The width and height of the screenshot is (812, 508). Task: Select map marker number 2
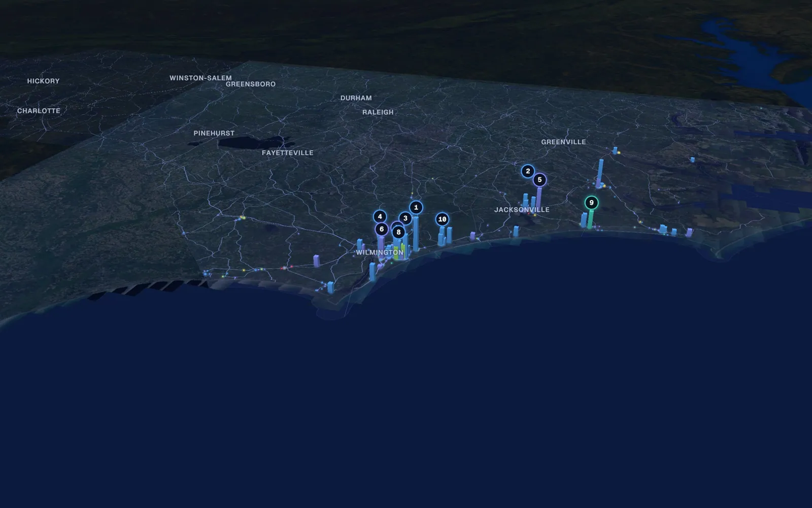coord(528,171)
